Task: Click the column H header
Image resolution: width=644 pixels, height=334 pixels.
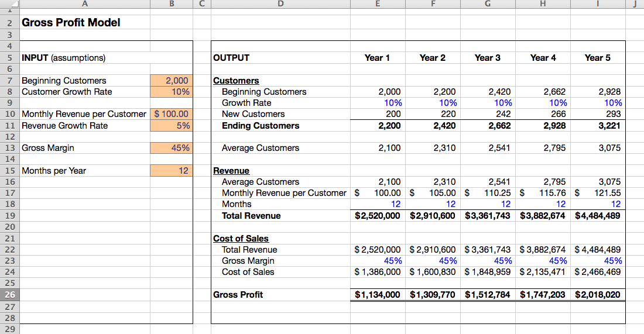Action: (543, 5)
